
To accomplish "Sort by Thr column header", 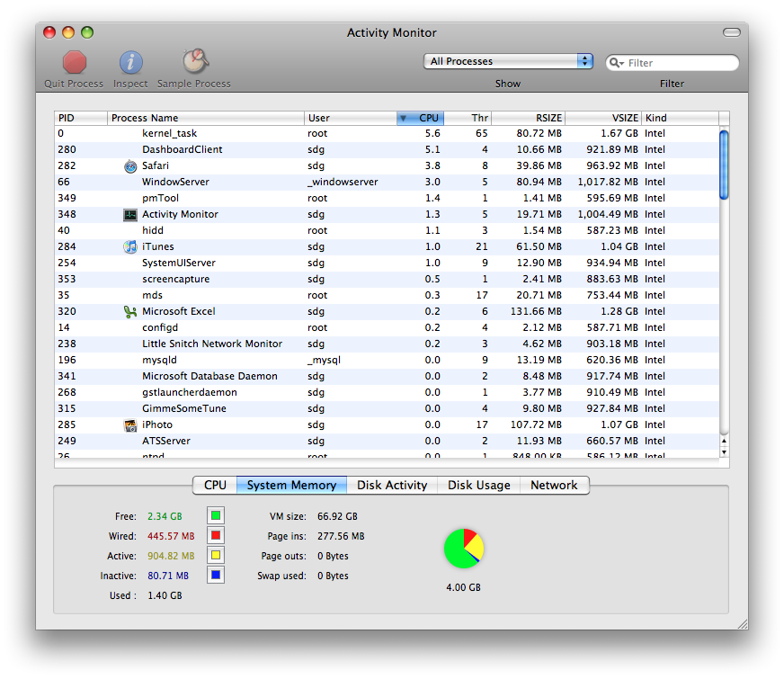I will coord(468,118).
